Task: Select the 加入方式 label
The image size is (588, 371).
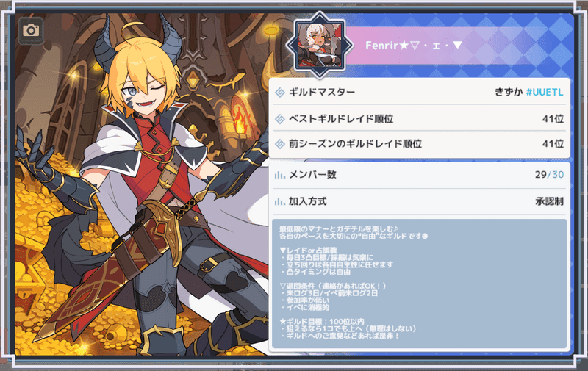Action: (307, 201)
